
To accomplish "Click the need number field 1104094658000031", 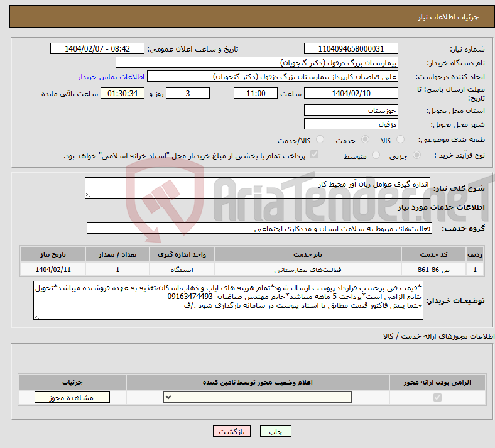I will [351, 48].
